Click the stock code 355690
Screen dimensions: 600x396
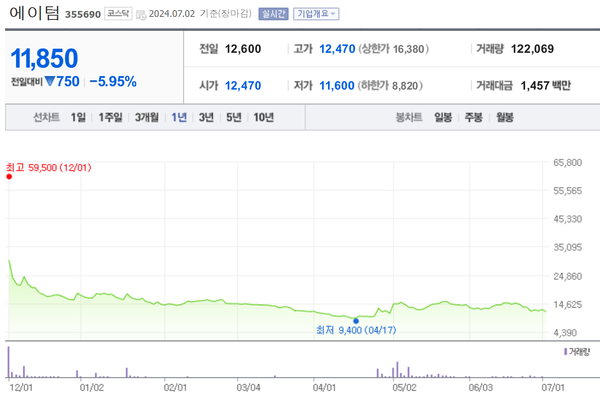tap(83, 15)
